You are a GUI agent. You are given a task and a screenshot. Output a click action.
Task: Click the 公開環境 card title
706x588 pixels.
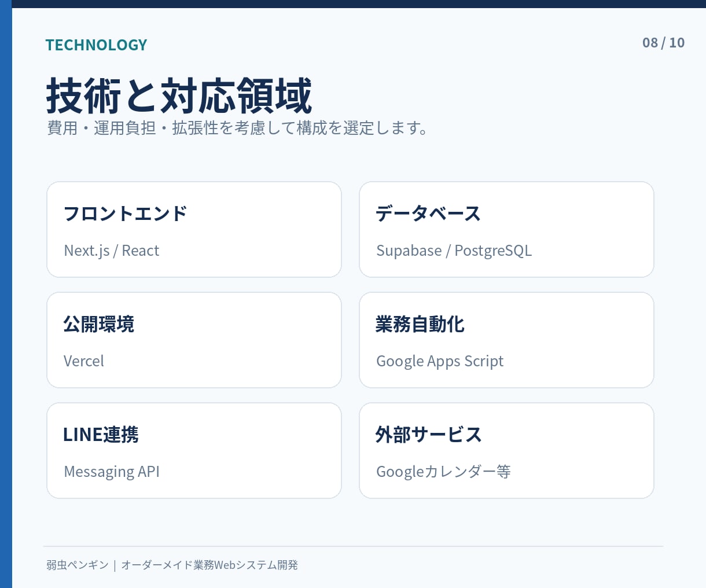(98, 324)
